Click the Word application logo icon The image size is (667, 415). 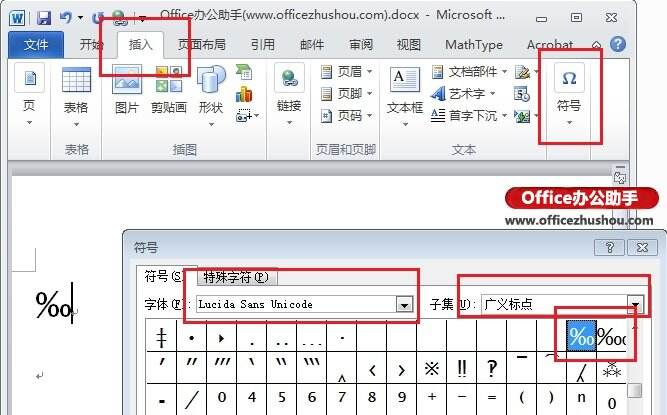[17, 18]
